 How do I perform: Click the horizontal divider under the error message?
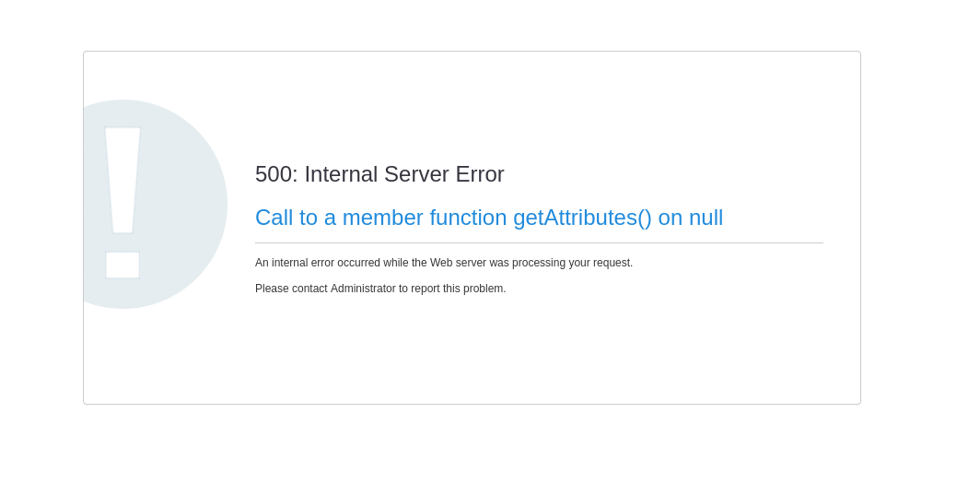pyautogui.click(x=539, y=243)
